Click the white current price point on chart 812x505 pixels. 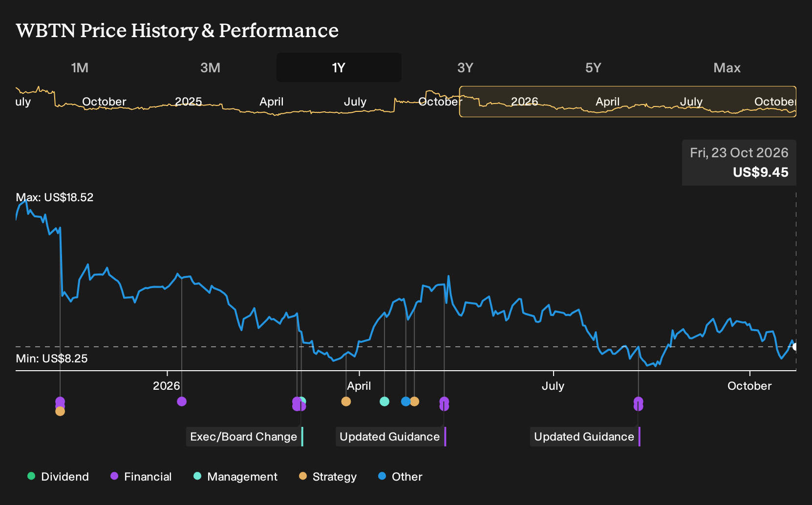point(795,347)
